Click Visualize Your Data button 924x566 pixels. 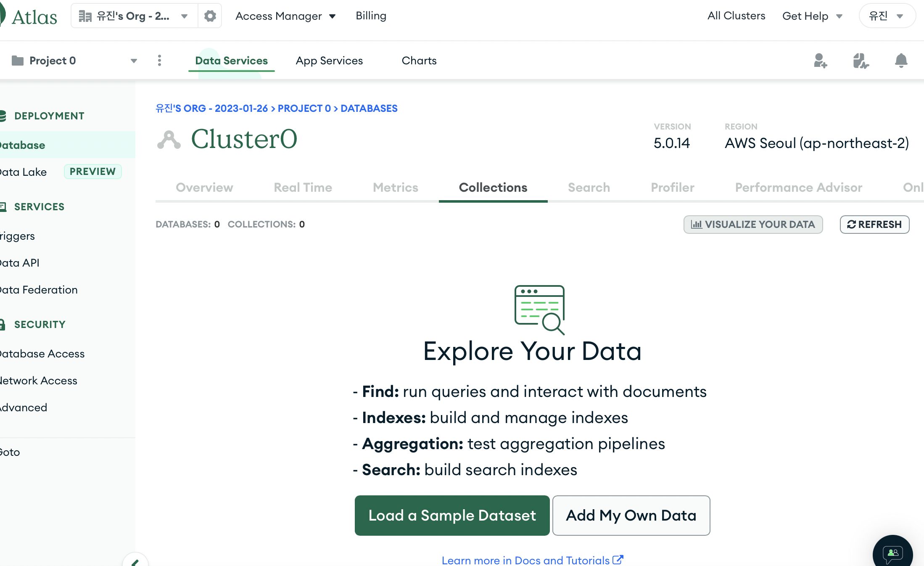pyautogui.click(x=753, y=225)
